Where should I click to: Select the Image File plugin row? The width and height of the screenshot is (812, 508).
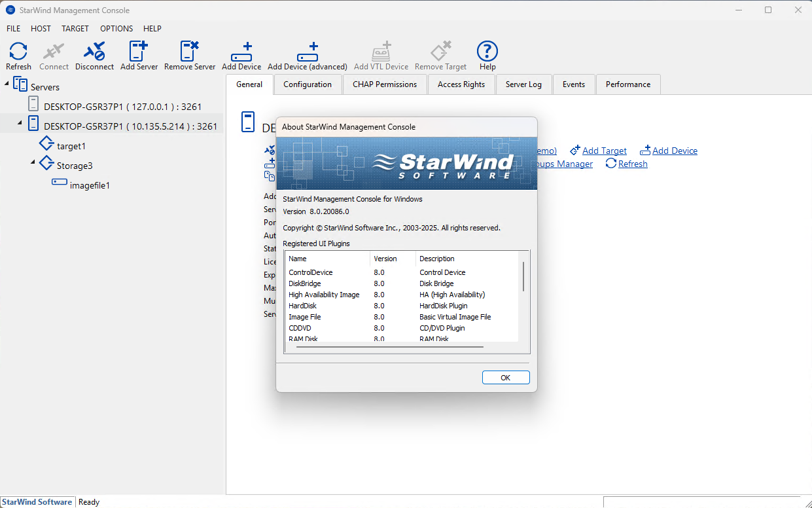402,317
